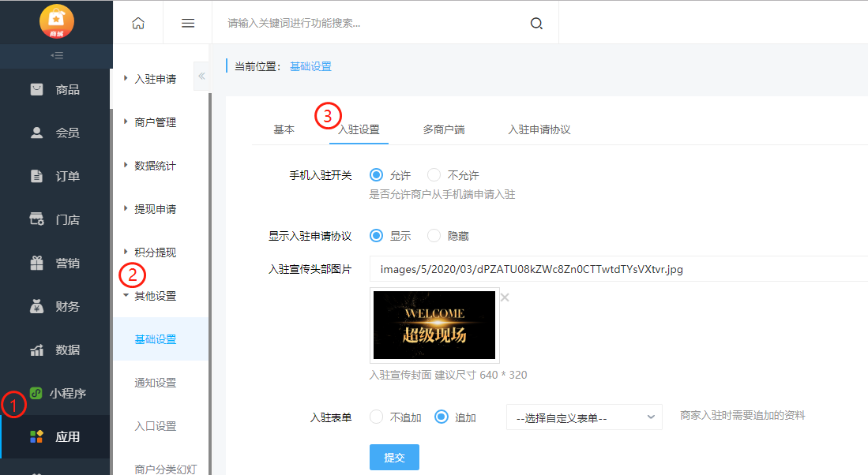868x475 pixels.
Task: Open the 小程序 green icon
Action: tap(36, 393)
